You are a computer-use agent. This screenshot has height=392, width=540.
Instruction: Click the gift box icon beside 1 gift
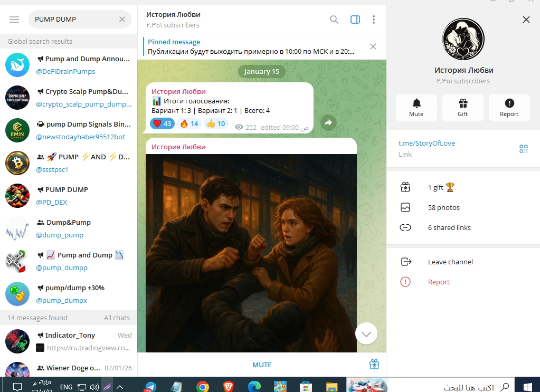(405, 187)
